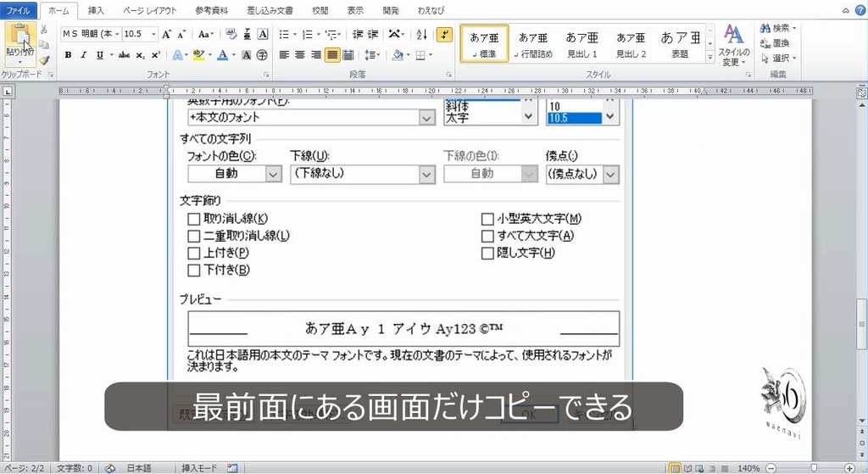Image resolution: width=868 pixels, height=474 pixels.
Task: Open the ribbon font name dropdown
Action: tap(117, 34)
